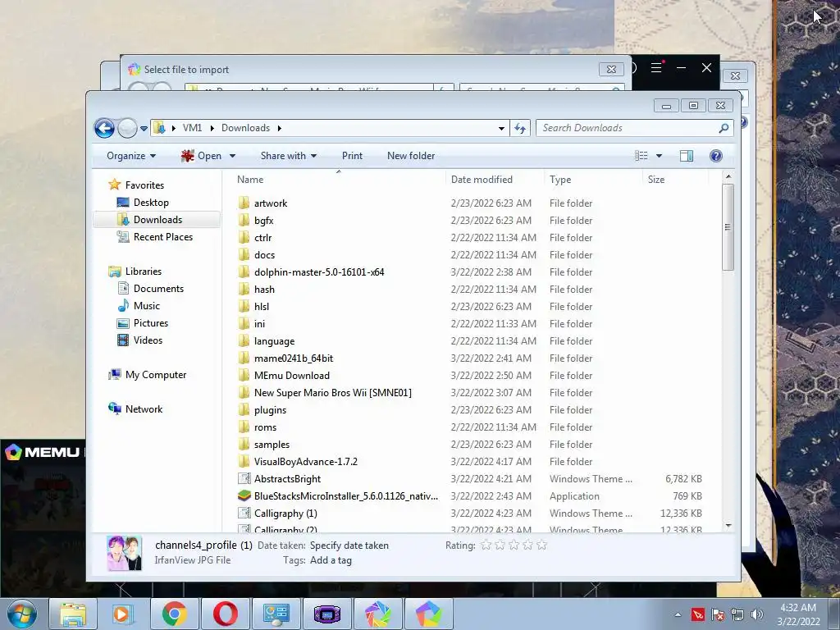Viewport: 840px width, 630px height.
Task: Click the channels4_profile preview thumbnail
Action: click(125, 552)
